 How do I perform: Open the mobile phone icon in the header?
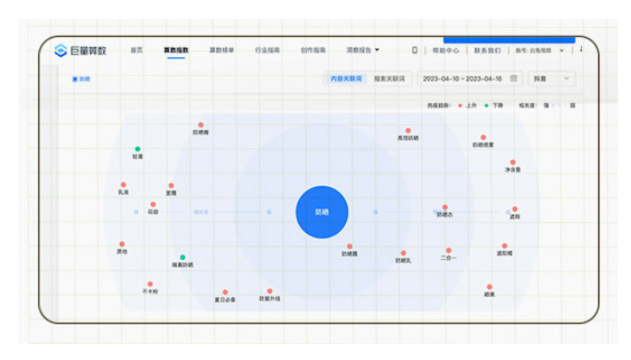pos(414,50)
